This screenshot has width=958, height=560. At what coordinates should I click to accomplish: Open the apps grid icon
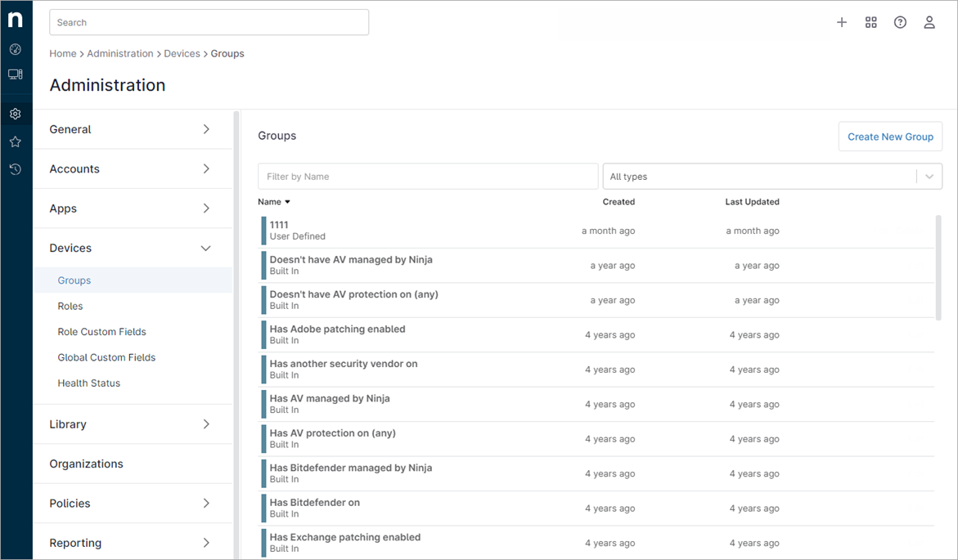click(870, 22)
